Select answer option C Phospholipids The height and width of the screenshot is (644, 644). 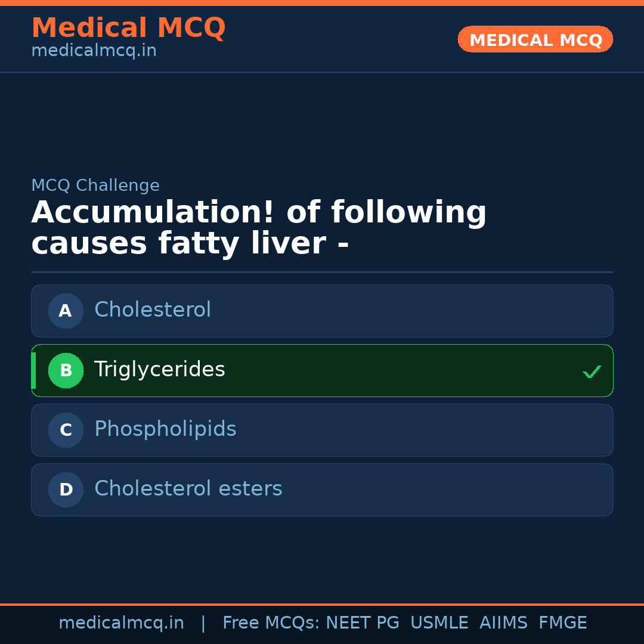point(322,430)
